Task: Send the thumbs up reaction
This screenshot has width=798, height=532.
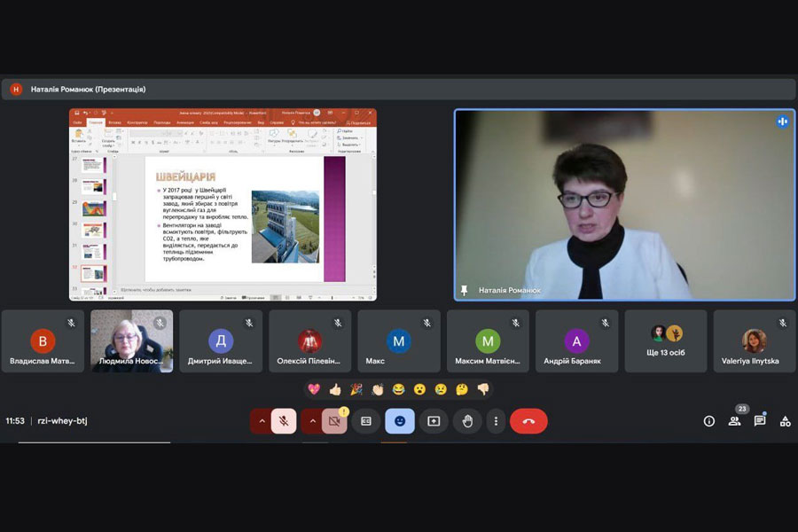Action: (335, 389)
